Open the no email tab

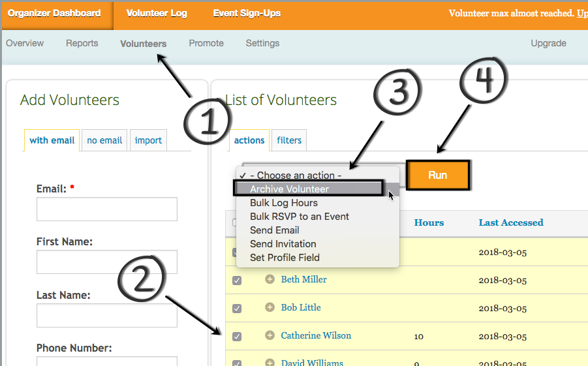click(x=104, y=140)
